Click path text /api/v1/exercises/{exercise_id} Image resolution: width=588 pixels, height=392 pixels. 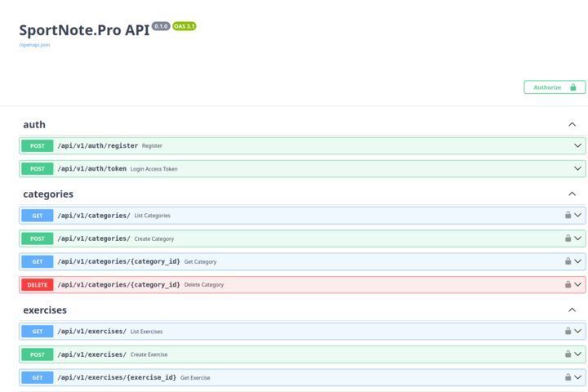pos(117,378)
